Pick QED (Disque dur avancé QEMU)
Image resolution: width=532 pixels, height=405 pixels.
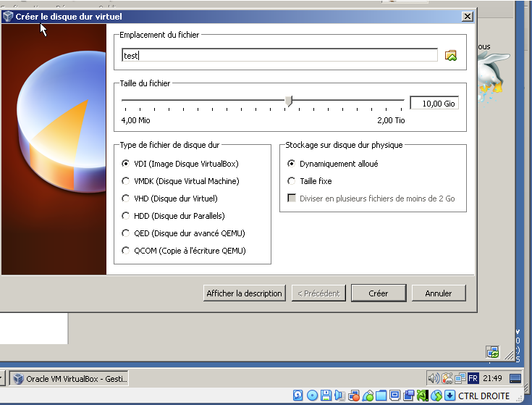(x=183, y=233)
